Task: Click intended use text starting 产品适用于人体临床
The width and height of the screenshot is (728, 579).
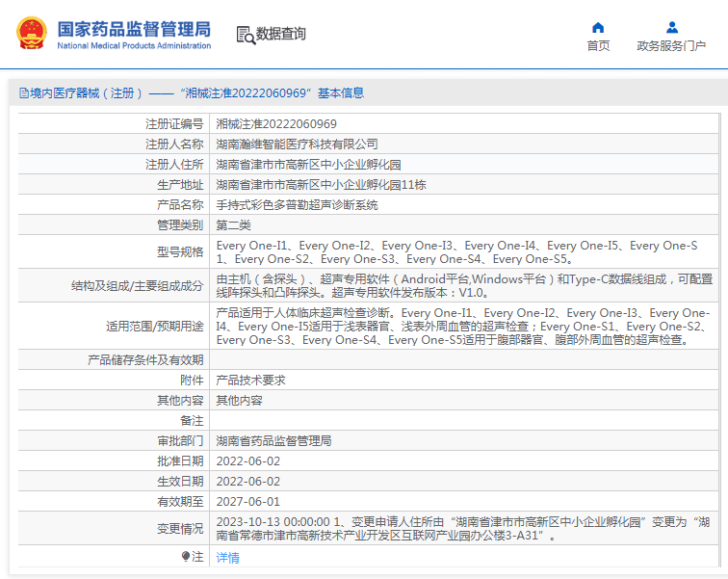Action: coord(463,327)
